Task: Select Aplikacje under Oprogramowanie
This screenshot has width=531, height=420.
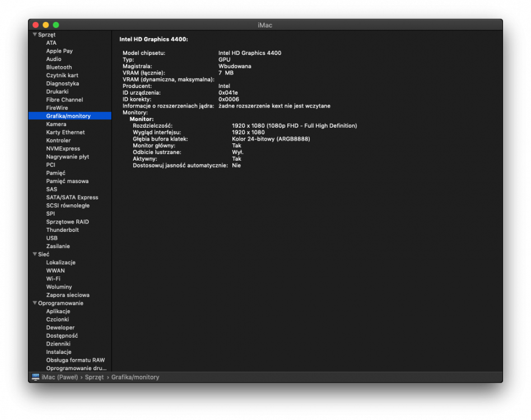Action: point(58,311)
